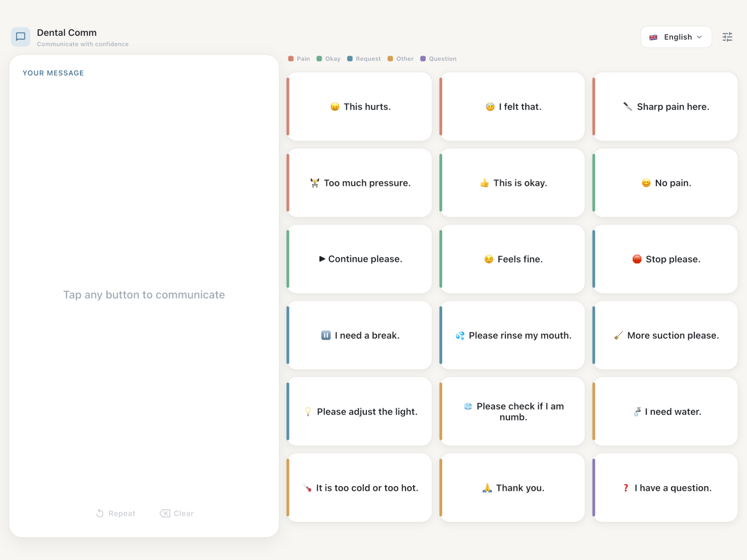Open the English language dropdown
The image size is (747, 560).
pos(676,37)
